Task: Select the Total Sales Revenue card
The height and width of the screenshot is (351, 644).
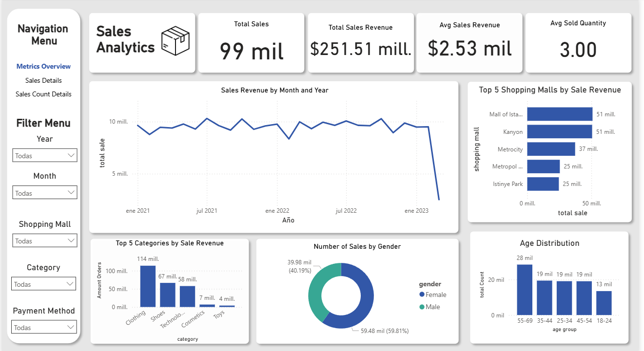Action: point(361,43)
